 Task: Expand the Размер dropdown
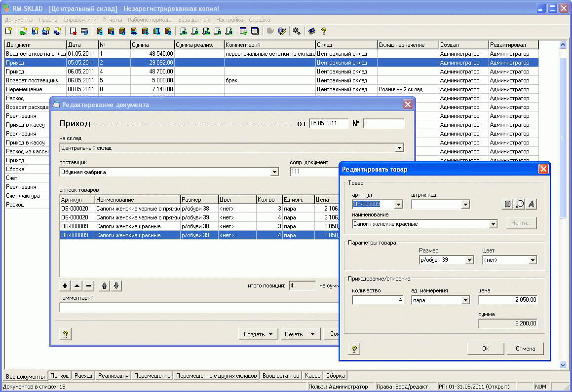click(x=470, y=260)
